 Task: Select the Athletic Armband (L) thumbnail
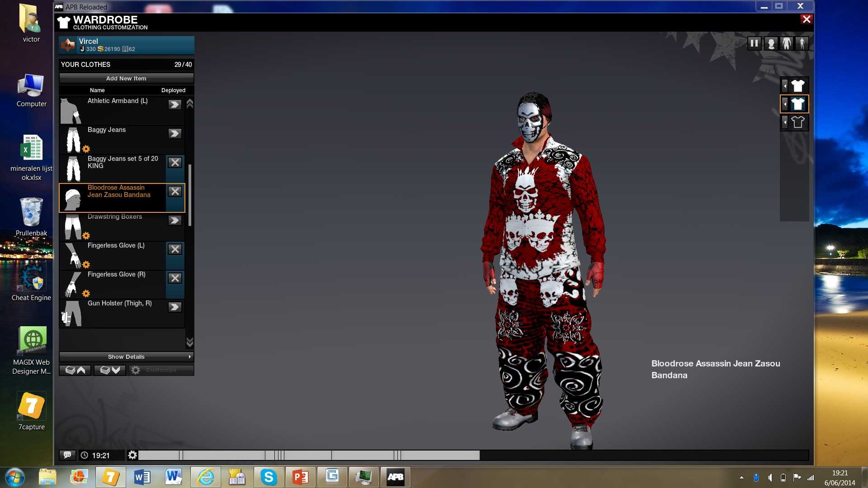(x=71, y=111)
